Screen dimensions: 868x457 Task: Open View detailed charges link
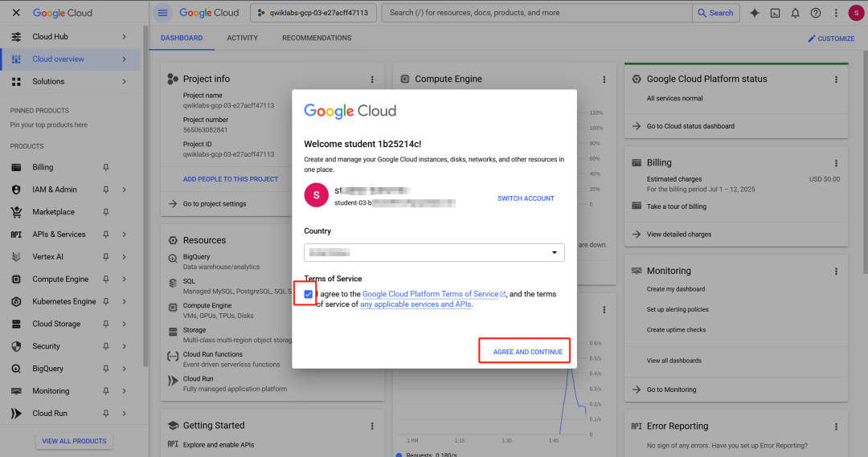tap(678, 235)
